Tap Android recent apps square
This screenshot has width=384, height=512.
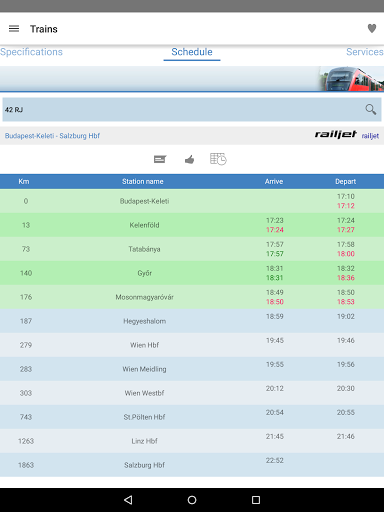(x=256, y=500)
